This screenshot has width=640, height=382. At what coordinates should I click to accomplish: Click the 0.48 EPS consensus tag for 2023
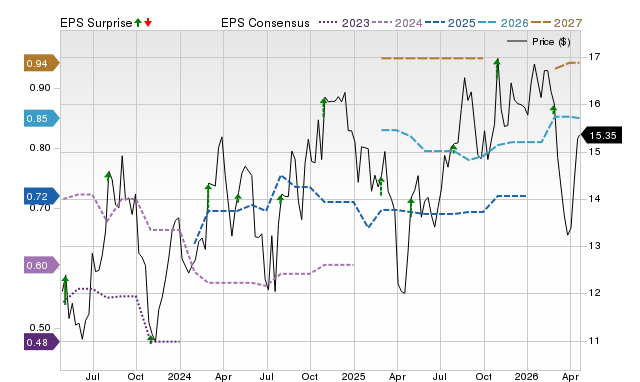(41, 342)
